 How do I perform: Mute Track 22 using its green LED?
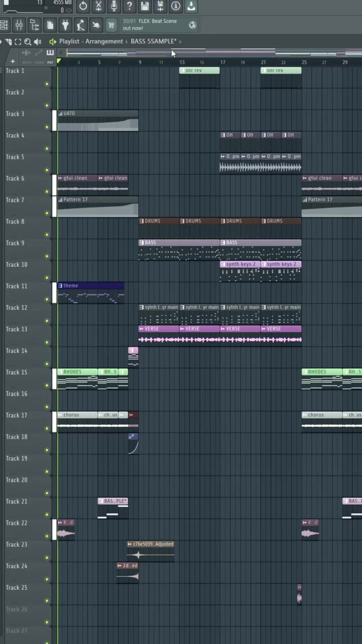(47, 536)
